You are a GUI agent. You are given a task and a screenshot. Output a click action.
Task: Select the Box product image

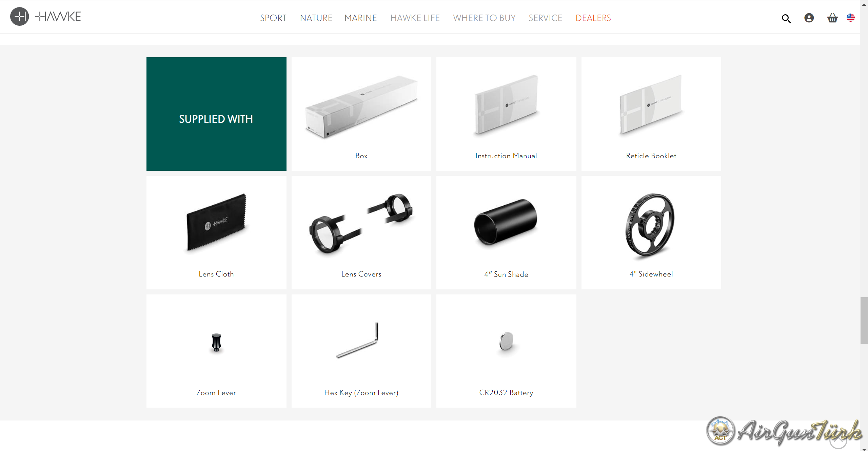click(x=361, y=107)
